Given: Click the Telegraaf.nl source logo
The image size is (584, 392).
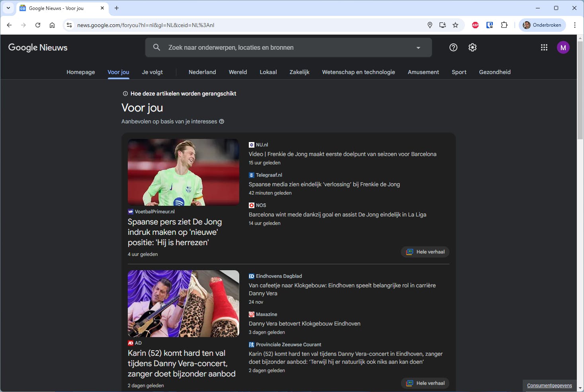Looking at the screenshot, I should pos(251,175).
